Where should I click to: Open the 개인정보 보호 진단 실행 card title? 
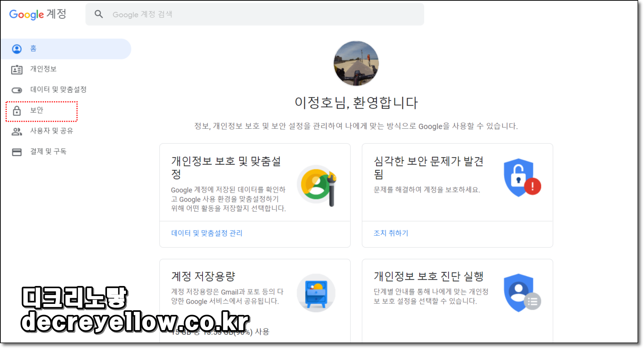tap(429, 276)
